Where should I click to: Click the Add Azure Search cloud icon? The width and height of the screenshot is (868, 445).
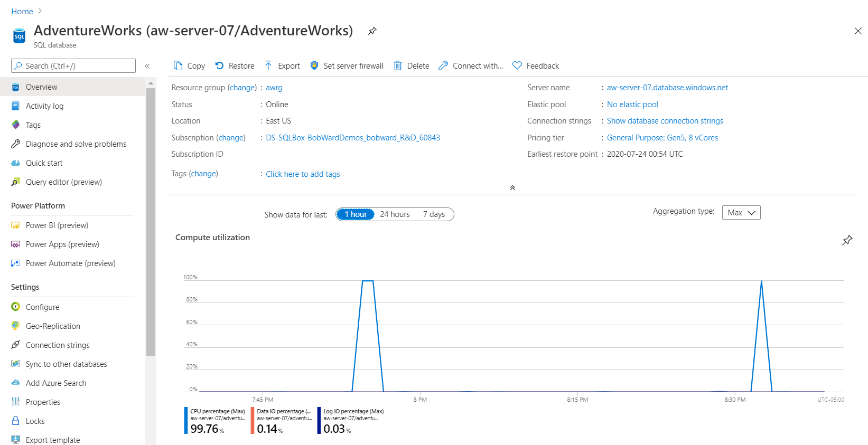[16, 383]
